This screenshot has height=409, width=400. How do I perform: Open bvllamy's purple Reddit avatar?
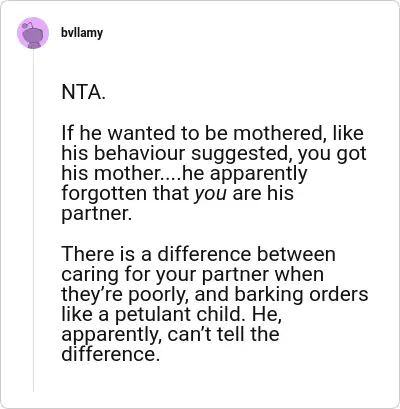tap(33, 33)
